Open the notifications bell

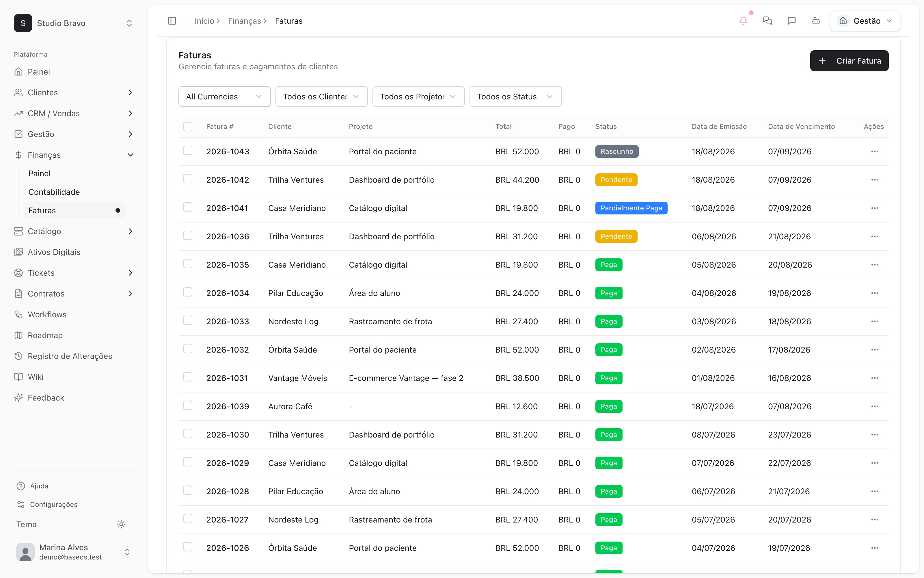pyautogui.click(x=743, y=21)
